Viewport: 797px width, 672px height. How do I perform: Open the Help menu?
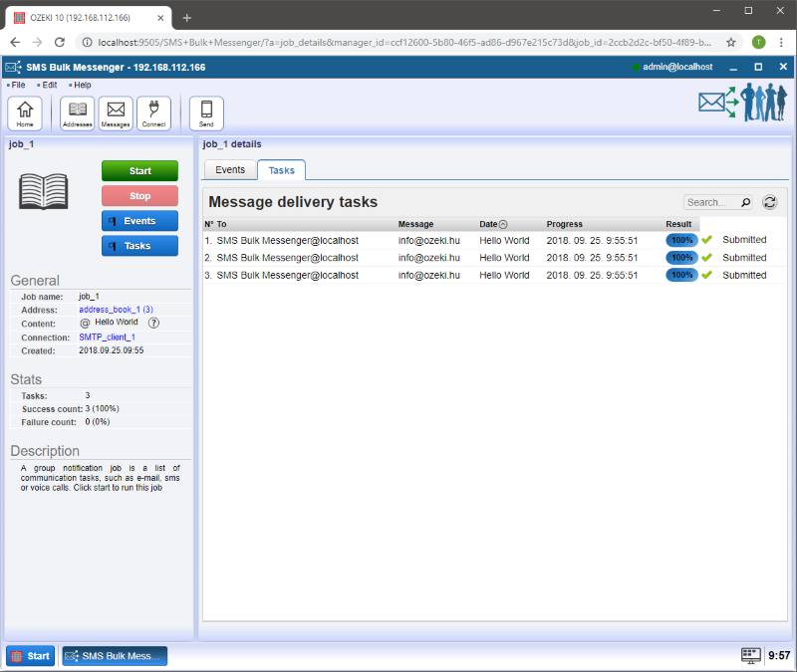(x=82, y=85)
